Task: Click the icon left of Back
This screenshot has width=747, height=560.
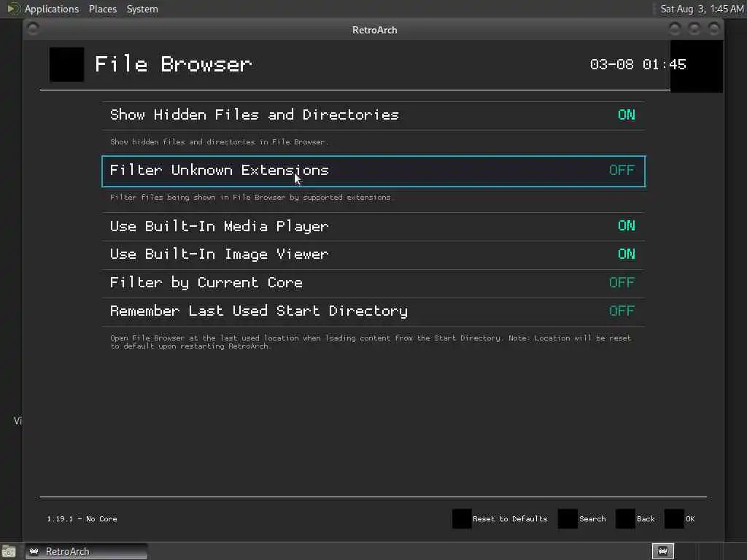Action: tap(625, 519)
